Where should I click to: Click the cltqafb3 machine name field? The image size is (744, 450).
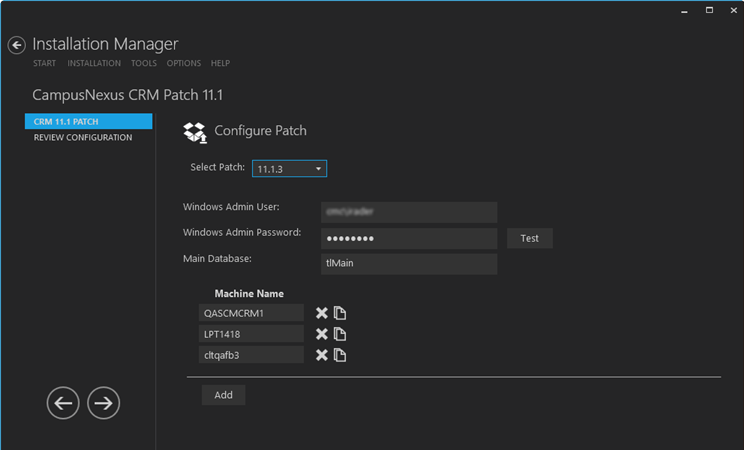pyautogui.click(x=251, y=355)
